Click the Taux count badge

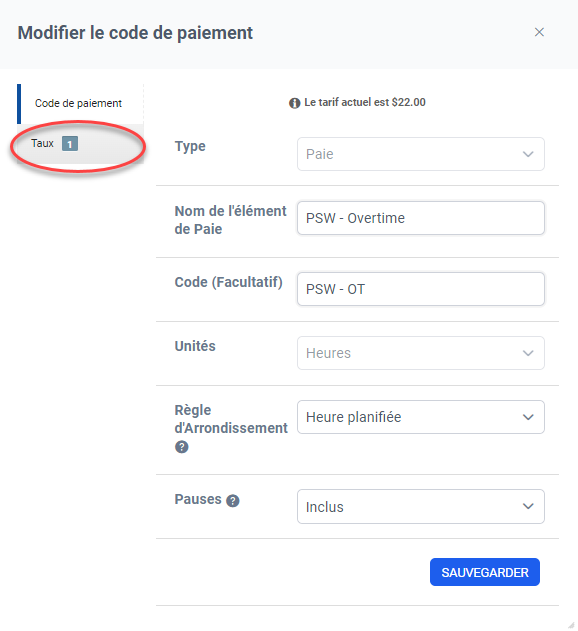(70, 144)
